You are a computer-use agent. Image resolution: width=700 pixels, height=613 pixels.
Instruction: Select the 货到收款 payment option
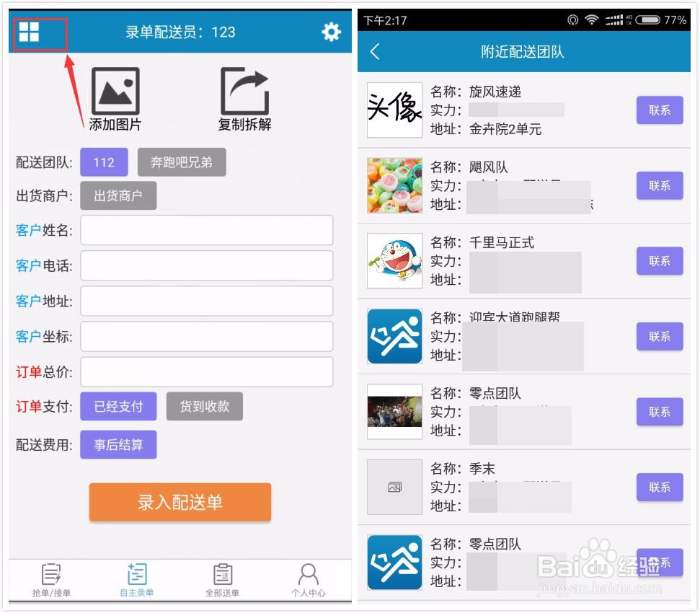coord(205,406)
